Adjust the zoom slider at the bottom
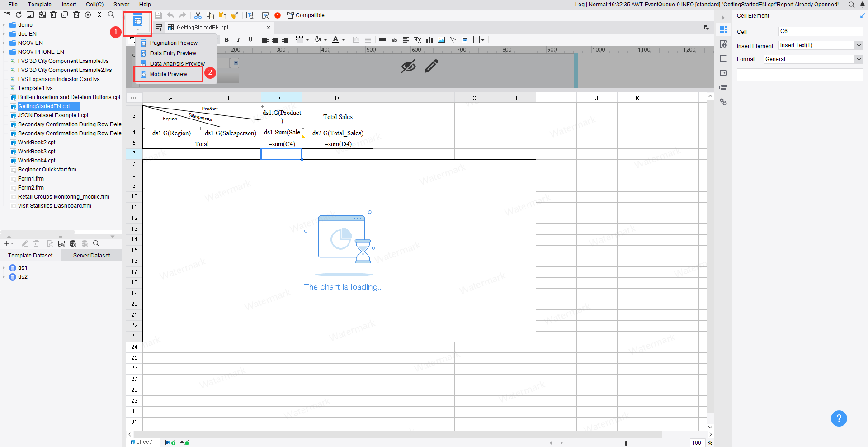The height and width of the screenshot is (447, 868). tap(626, 443)
